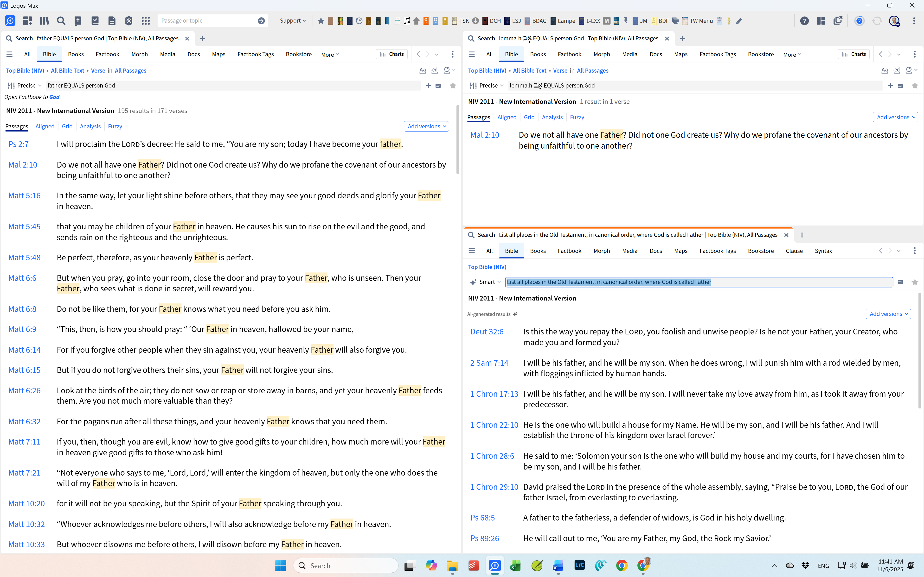The height and width of the screenshot is (577, 924).
Task: Open the Help question mark icon
Action: click(x=804, y=21)
